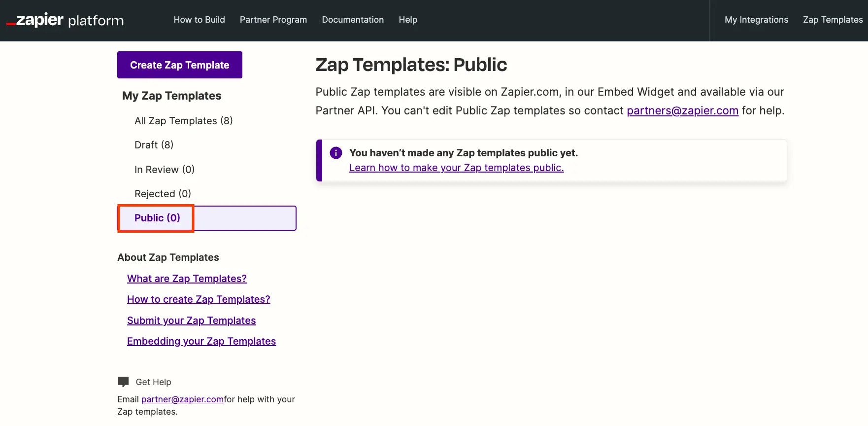The image size is (868, 426).
Task: Open How to create Zap Templates? link
Action: 199,299
